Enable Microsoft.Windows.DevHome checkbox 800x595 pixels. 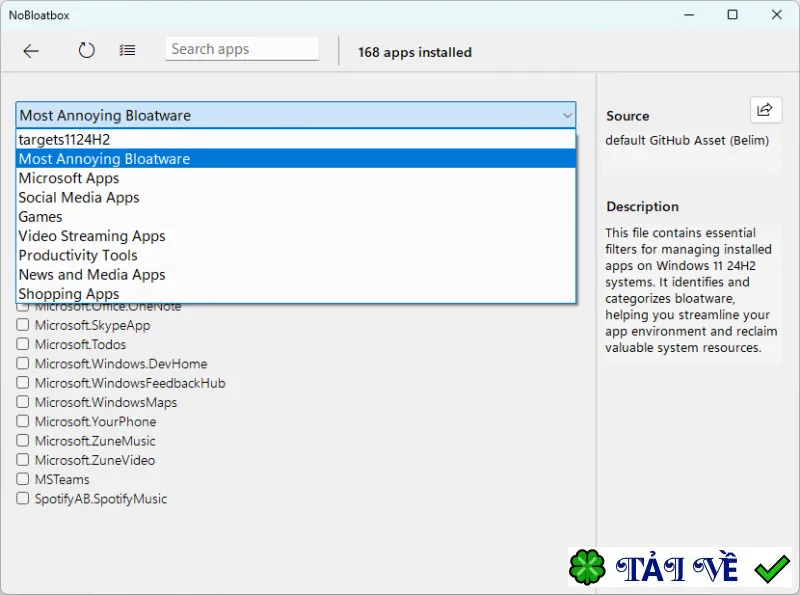tap(22, 363)
